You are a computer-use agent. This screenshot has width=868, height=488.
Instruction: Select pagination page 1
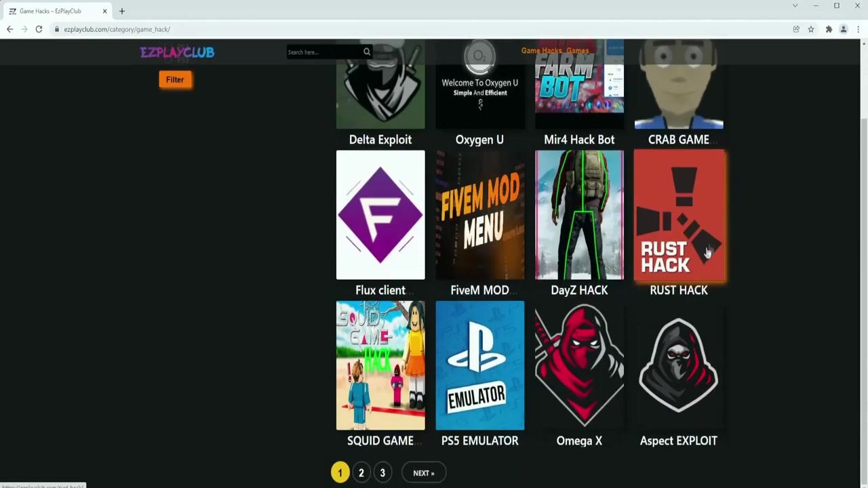click(x=340, y=473)
